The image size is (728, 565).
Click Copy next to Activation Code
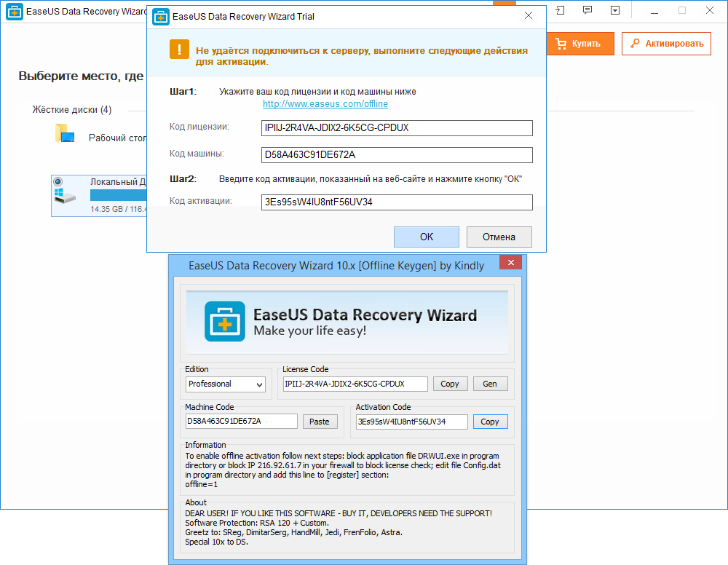point(490,422)
